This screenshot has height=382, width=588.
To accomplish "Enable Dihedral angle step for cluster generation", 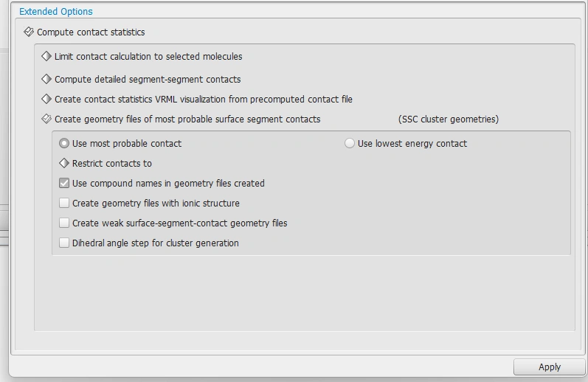I will point(64,243).
